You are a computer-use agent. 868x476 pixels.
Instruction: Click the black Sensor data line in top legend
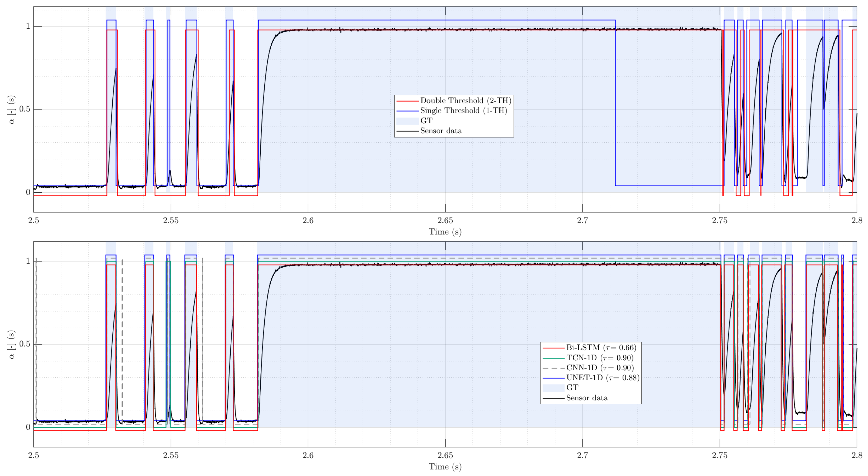(407, 131)
